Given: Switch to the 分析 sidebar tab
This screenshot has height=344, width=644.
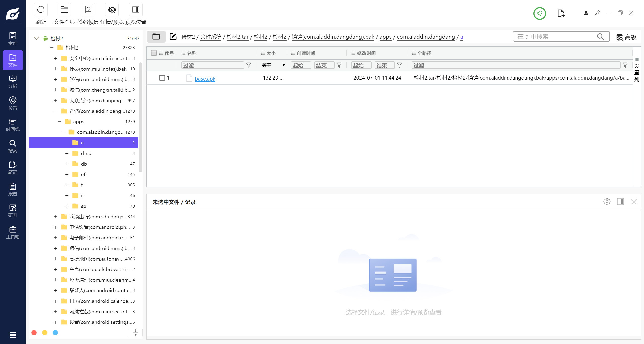Looking at the screenshot, I should point(13,82).
